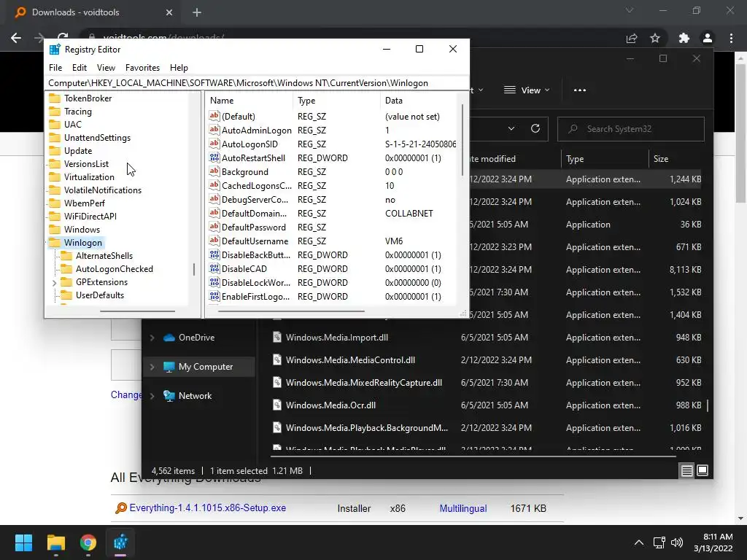Open the See more options in File Explorer

580,90
